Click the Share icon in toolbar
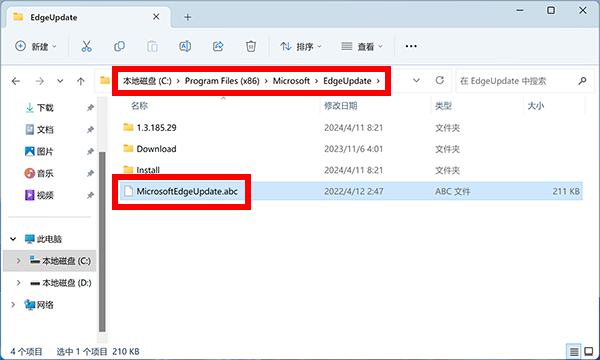The width and height of the screenshot is (600, 360). click(218, 46)
